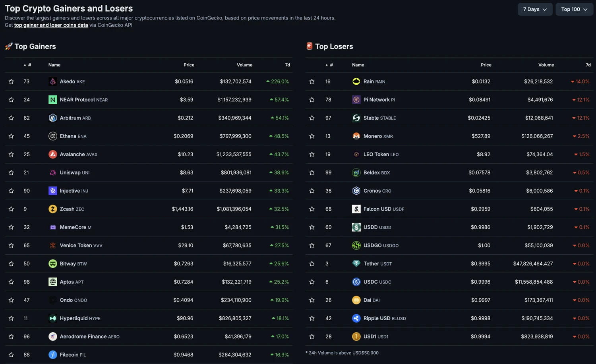Viewport: 596px width, 364px height.
Task: Toggle favorite star for Avalanche
Action: (x=11, y=154)
